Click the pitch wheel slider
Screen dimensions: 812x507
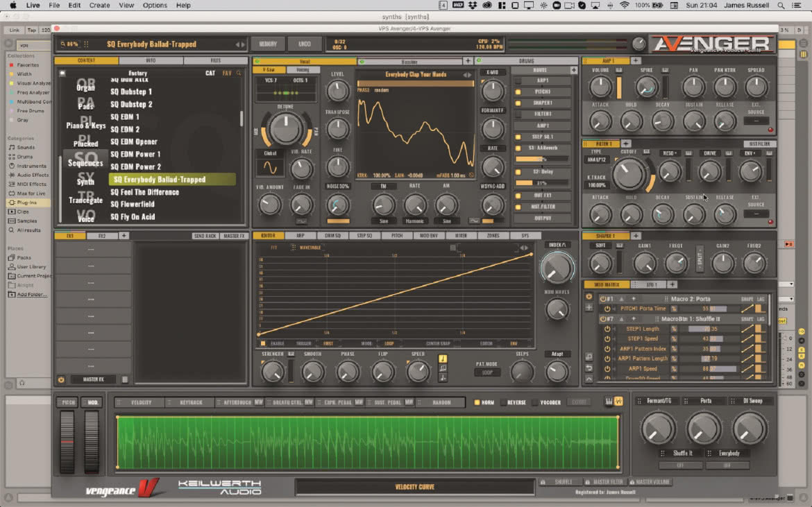(67, 441)
